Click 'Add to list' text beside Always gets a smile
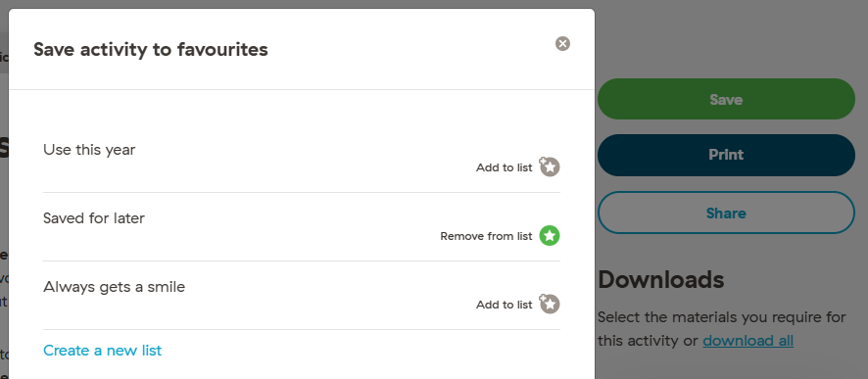868x379 pixels. (x=504, y=305)
